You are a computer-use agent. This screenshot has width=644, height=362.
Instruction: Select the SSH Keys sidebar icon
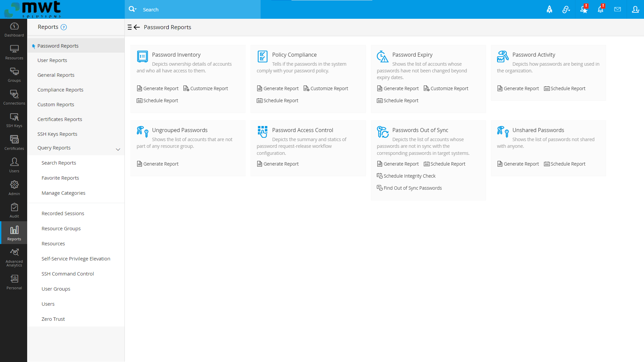click(14, 120)
